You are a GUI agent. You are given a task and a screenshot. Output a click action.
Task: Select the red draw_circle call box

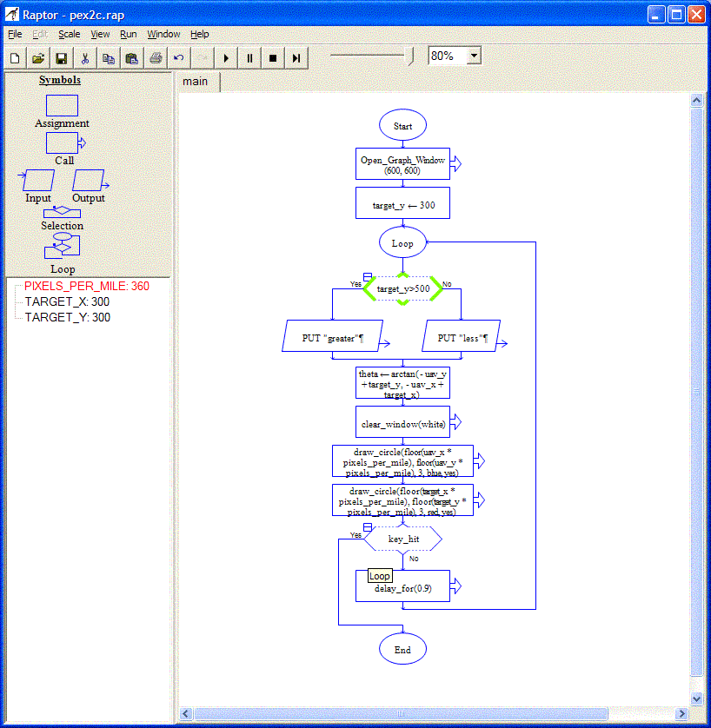coord(402,500)
